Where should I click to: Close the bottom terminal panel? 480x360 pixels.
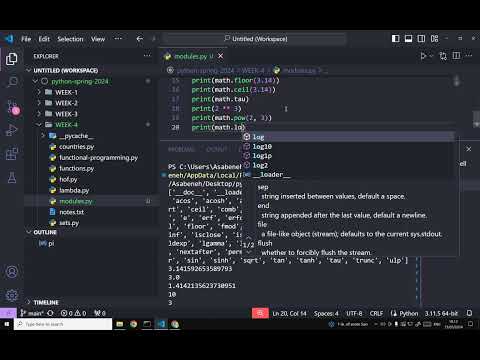(469, 149)
